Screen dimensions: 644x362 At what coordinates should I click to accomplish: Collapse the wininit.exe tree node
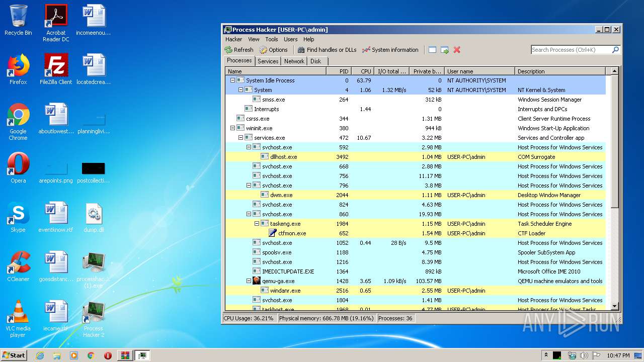tap(232, 128)
